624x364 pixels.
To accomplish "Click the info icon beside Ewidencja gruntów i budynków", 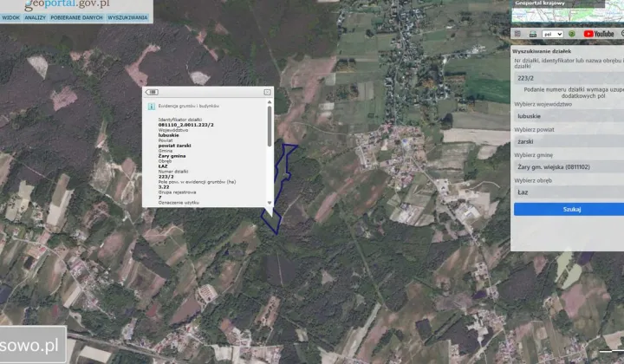I will tap(151, 107).
